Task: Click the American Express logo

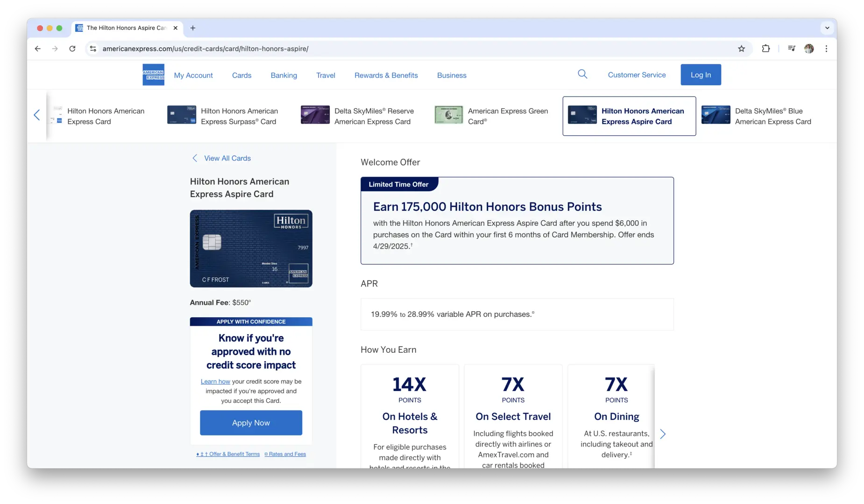Action: (153, 75)
